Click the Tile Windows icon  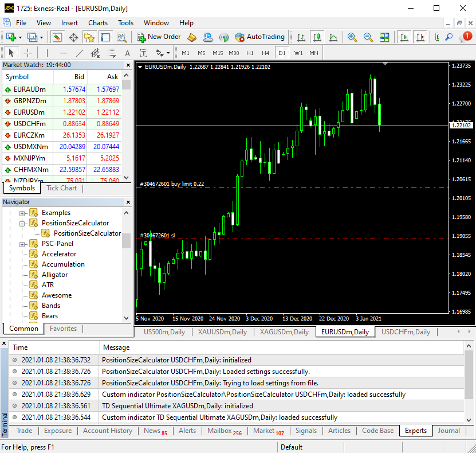tap(384, 37)
